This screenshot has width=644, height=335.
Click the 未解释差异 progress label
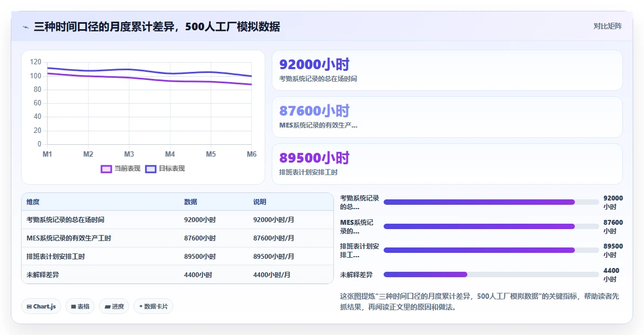(x=356, y=274)
